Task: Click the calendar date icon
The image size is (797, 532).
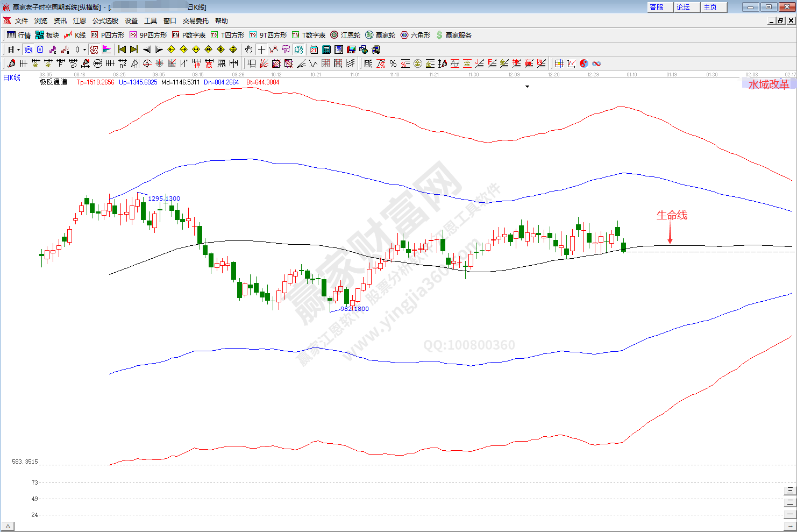Action: [314, 49]
